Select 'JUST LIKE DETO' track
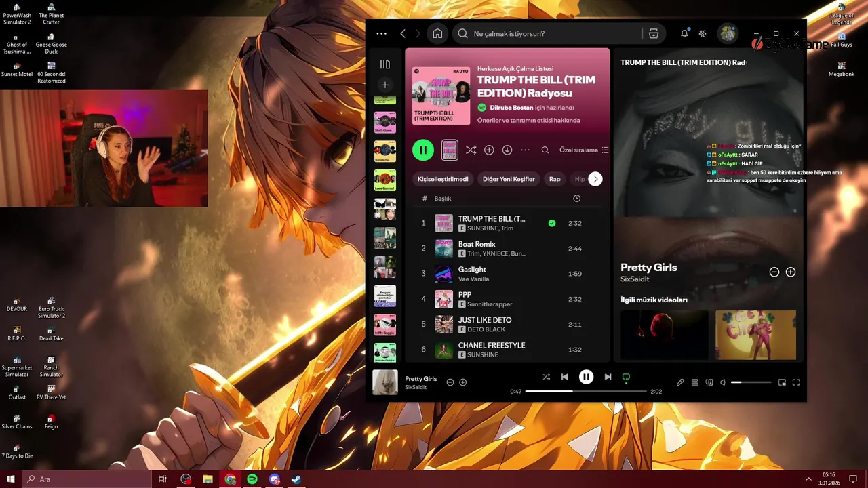Screen dimensions: 868x488 click(507, 324)
